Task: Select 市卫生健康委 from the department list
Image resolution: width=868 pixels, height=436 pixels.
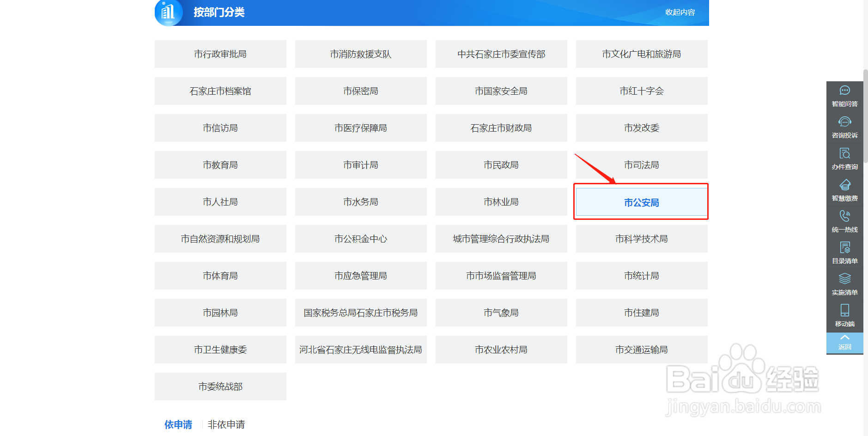Action: [220, 350]
